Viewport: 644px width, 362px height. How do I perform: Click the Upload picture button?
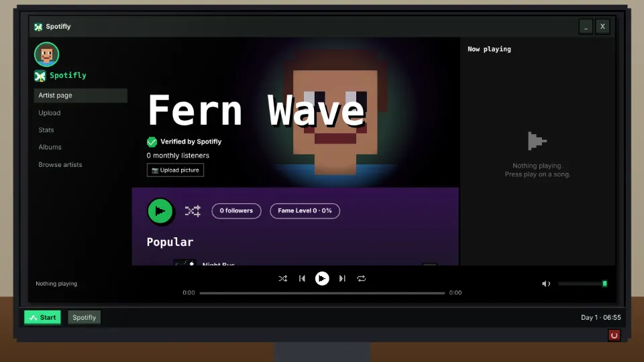click(x=175, y=170)
